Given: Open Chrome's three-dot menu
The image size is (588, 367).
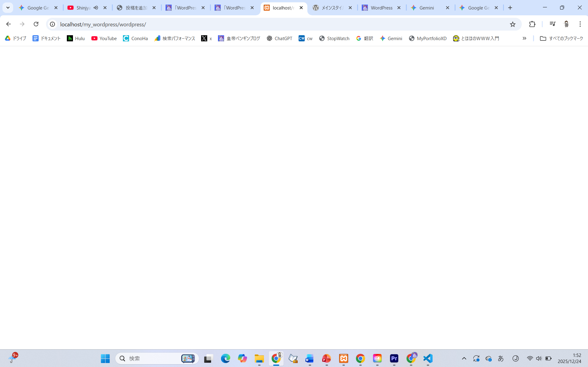Looking at the screenshot, I should [x=580, y=24].
